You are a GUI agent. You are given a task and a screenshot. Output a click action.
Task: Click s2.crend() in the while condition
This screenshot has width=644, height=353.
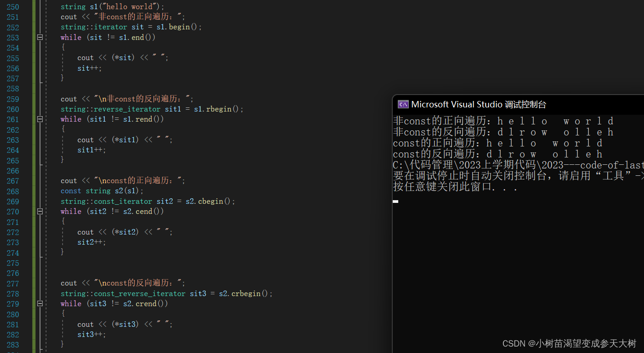[x=143, y=303]
